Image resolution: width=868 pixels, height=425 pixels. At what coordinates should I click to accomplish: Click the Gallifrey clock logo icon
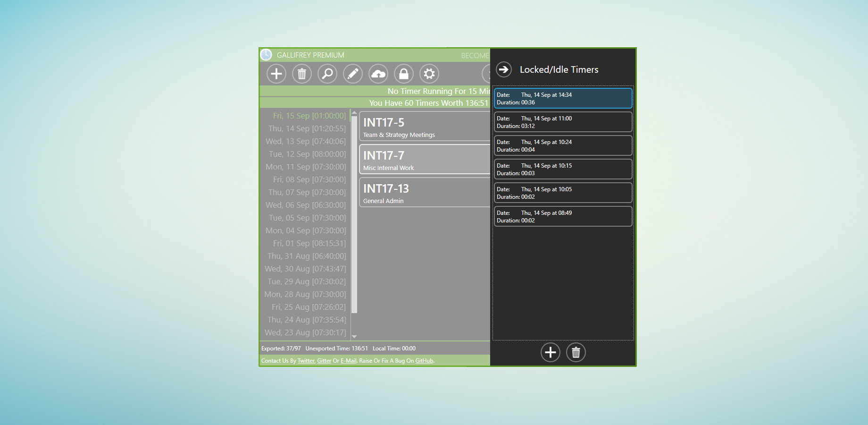(x=266, y=55)
